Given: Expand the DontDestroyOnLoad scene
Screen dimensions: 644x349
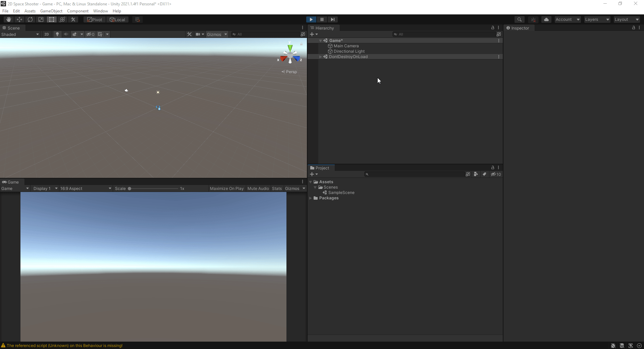Looking at the screenshot, I should [x=320, y=57].
